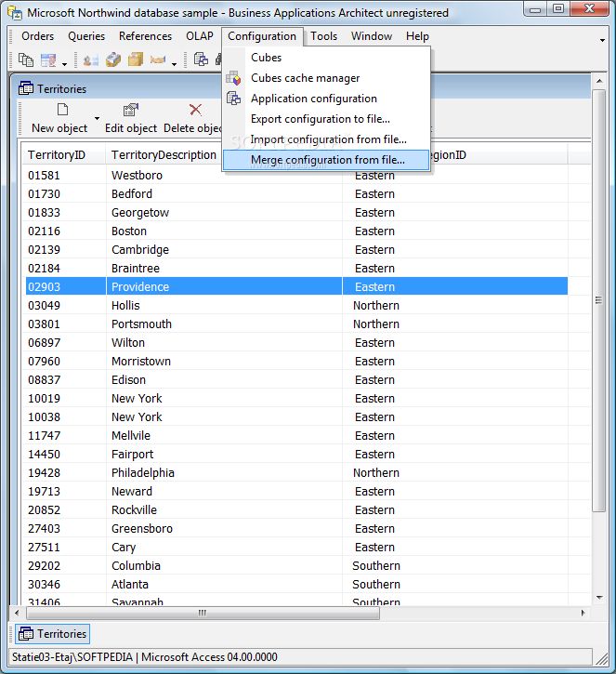Expand the New object dropdown arrow
This screenshot has height=674, width=616.
click(97, 118)
